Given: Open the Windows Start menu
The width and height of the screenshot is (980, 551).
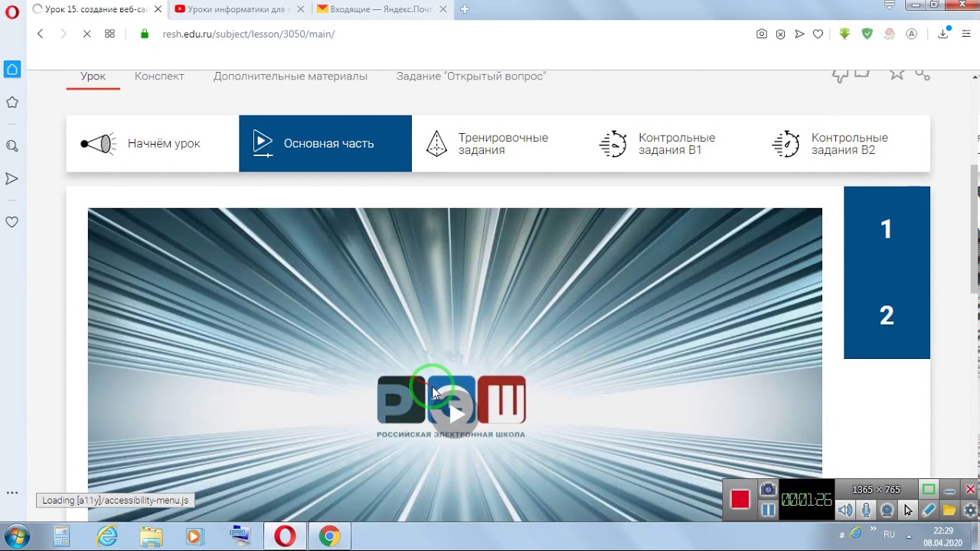Looking at the screenshot, I should point(16,536).
